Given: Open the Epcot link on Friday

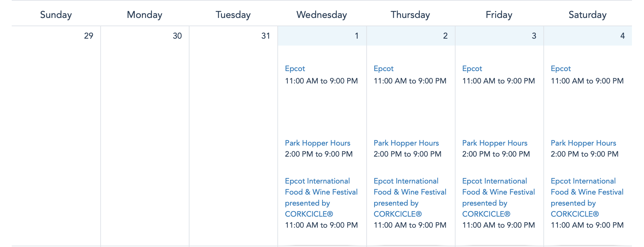Looking at the screenshot, I should click(x=472, y=69).
